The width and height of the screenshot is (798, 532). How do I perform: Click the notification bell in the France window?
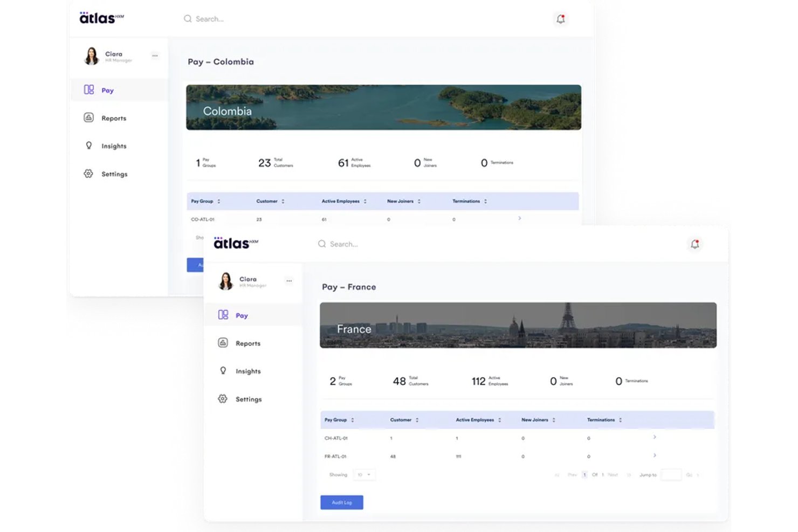[x=695, y=244]
